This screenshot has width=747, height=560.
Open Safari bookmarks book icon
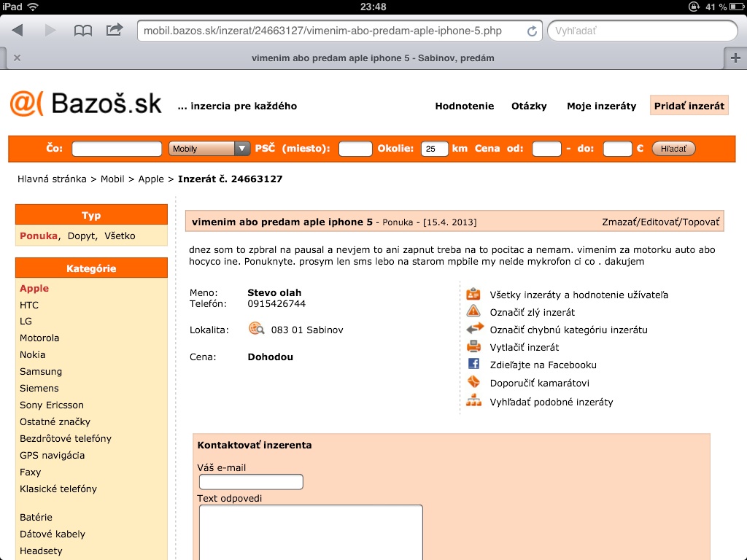pos(83,31)
